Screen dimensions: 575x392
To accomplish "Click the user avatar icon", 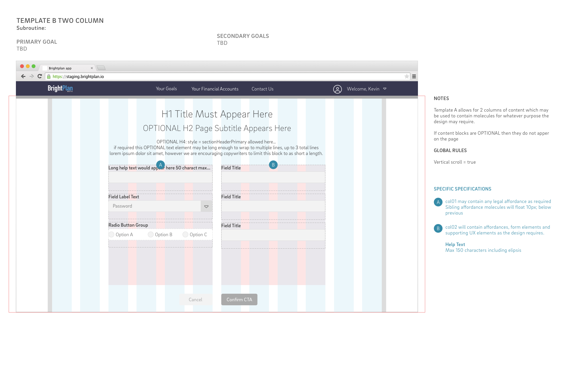I will (x=338, y=89).
